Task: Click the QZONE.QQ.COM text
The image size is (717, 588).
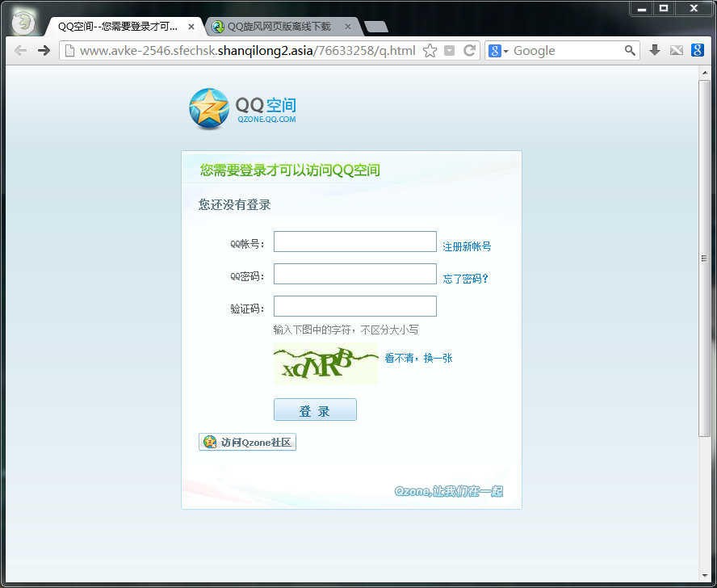Action: pyautogui.click(x=266, y=120)
